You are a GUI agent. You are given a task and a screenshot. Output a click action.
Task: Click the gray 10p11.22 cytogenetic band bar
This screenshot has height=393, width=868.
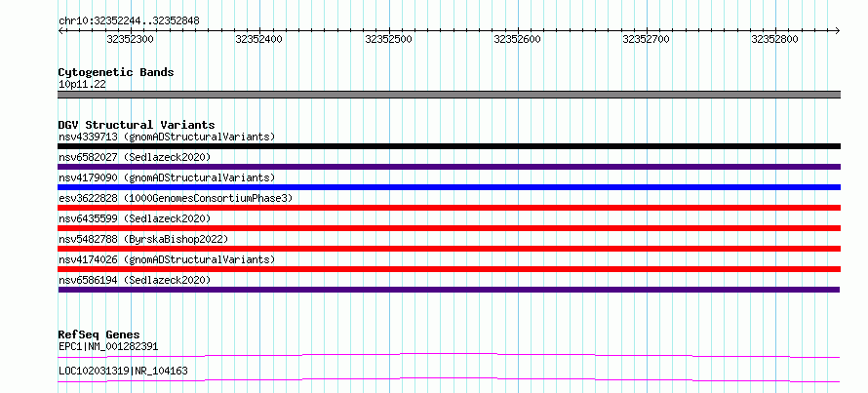(449, 95)
